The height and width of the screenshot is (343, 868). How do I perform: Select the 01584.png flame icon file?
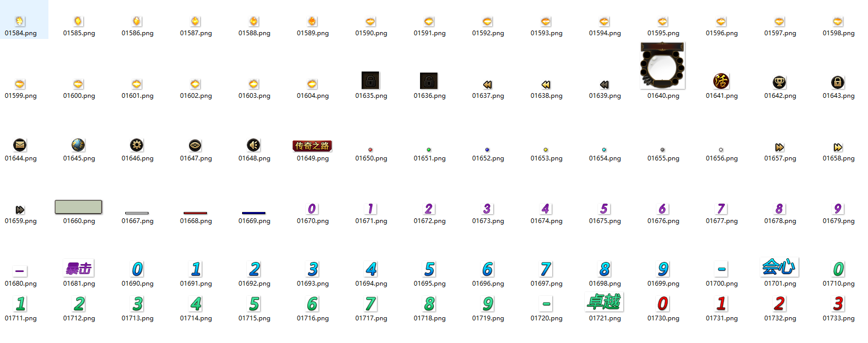click(19, 22)
